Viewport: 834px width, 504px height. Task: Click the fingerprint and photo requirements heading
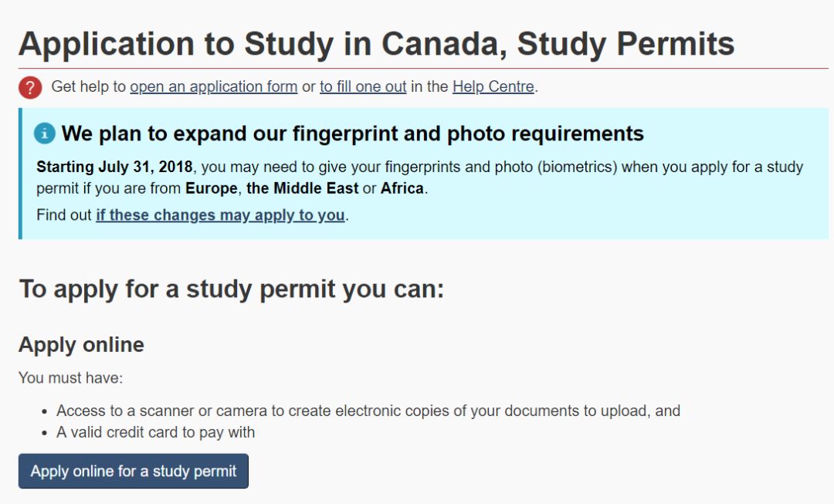point(352,134)
